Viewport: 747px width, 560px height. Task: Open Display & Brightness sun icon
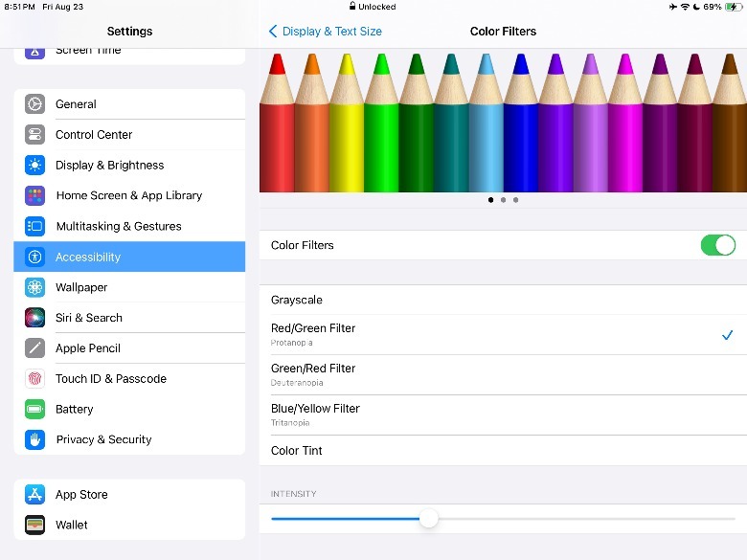point(35,166)
